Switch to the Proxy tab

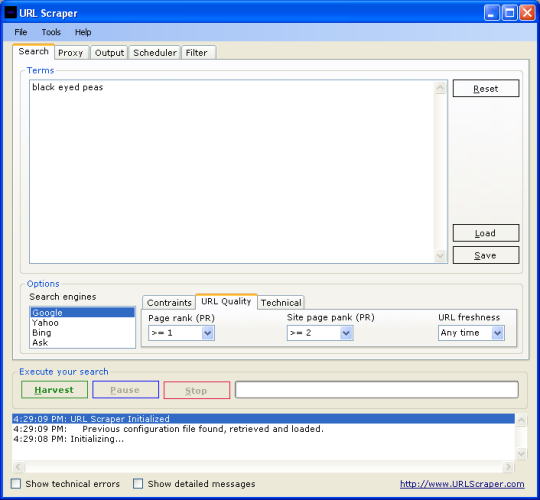coord(71,53)
